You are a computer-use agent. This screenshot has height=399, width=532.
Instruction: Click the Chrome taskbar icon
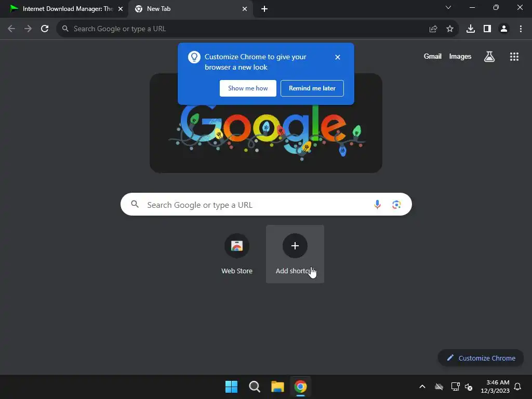(301, 387)
